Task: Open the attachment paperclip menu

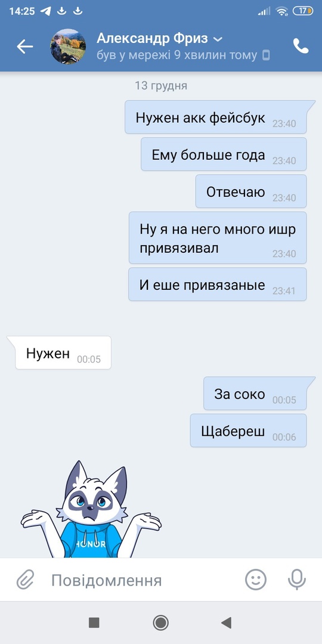Action: click(25, 580)
